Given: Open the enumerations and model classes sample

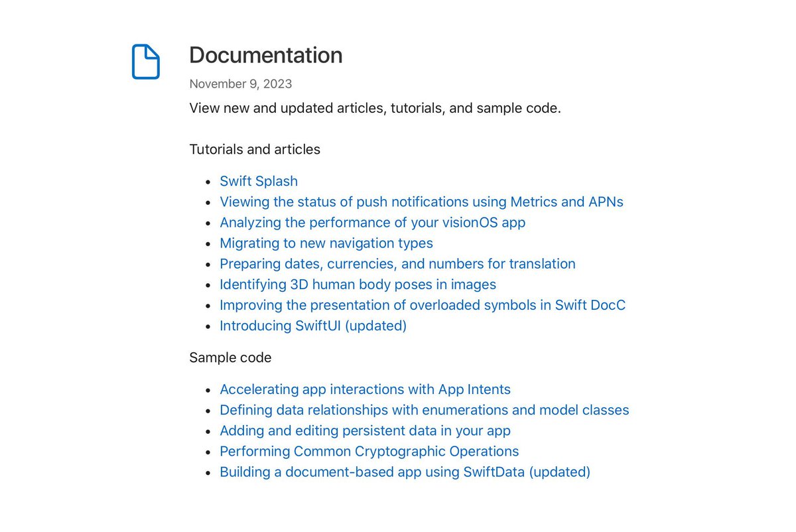Looking at the screenshot, I should click(x=425, y=409).
